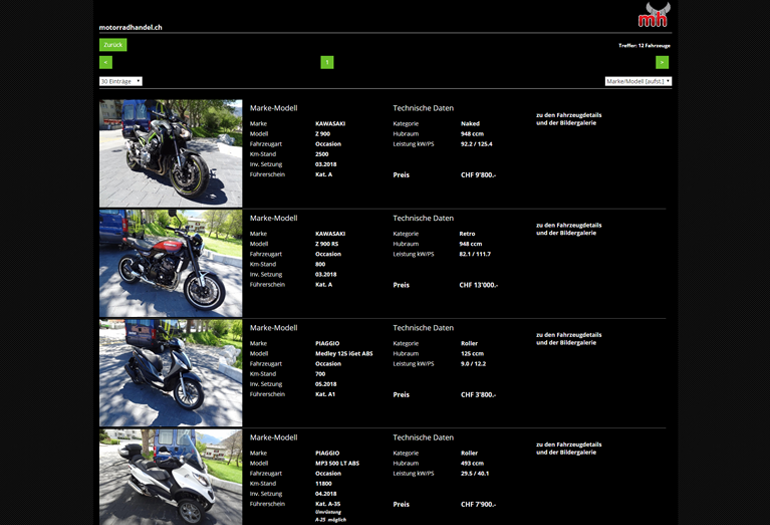Open Fahrzeugdetails link for Z 900 RS
The image size is (770, 525).
tap(569, 229)
